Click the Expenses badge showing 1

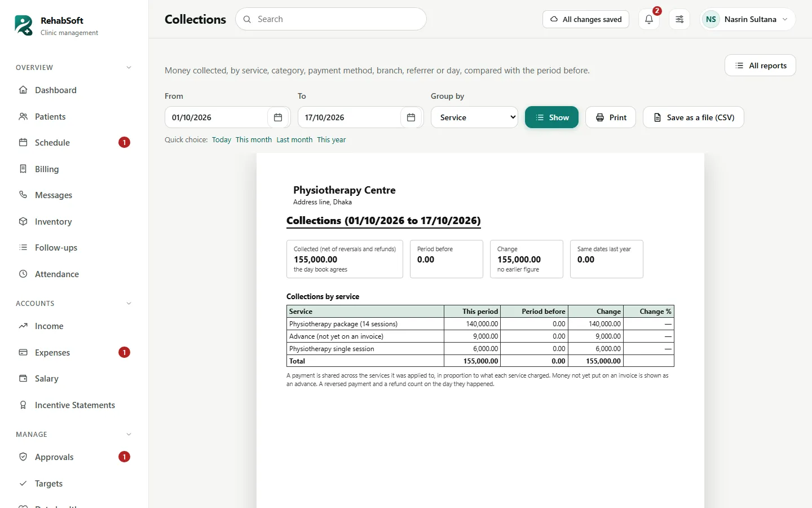pyautogui.click(x=124, y=352)
